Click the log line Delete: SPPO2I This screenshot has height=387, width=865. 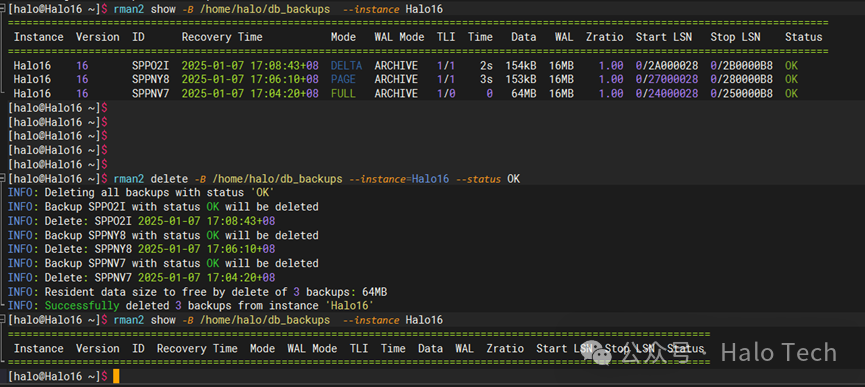[x=141, y=221]
